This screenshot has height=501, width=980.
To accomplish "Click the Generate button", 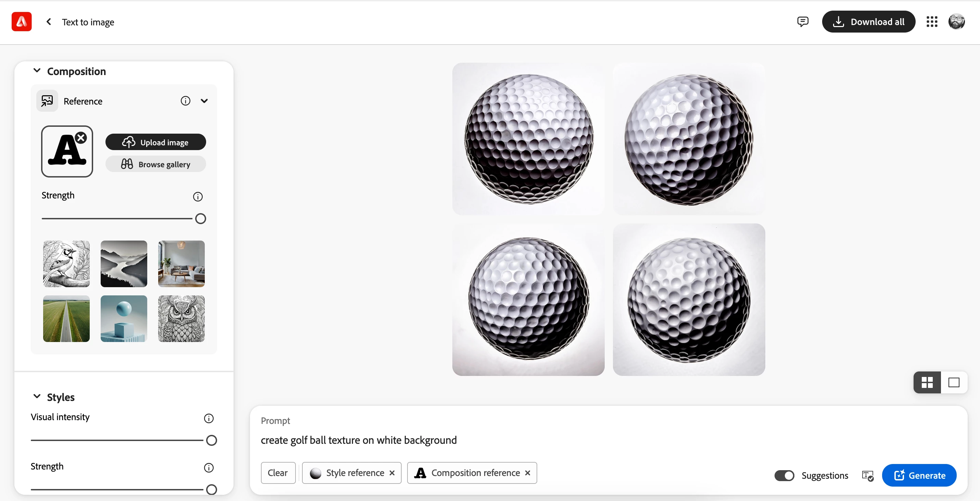I will pyautogui.click(x=919, y=476).
